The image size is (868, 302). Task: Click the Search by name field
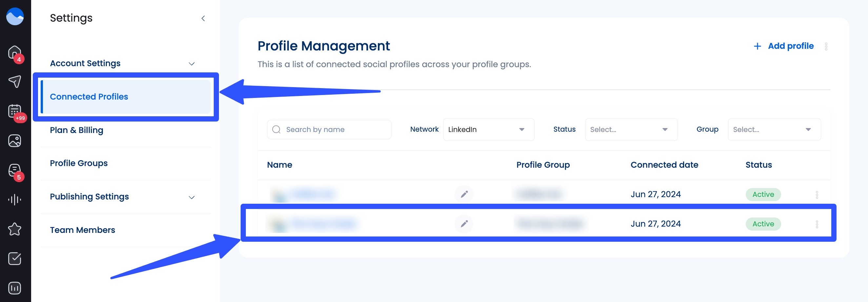[328, 129]
